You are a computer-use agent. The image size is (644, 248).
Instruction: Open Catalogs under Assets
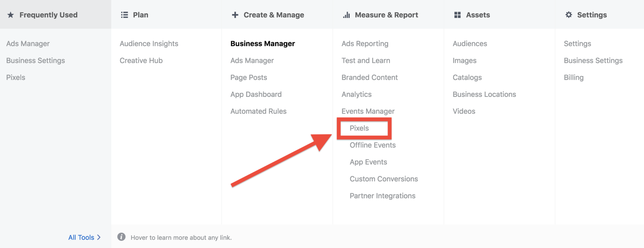[x=467, y=78]
